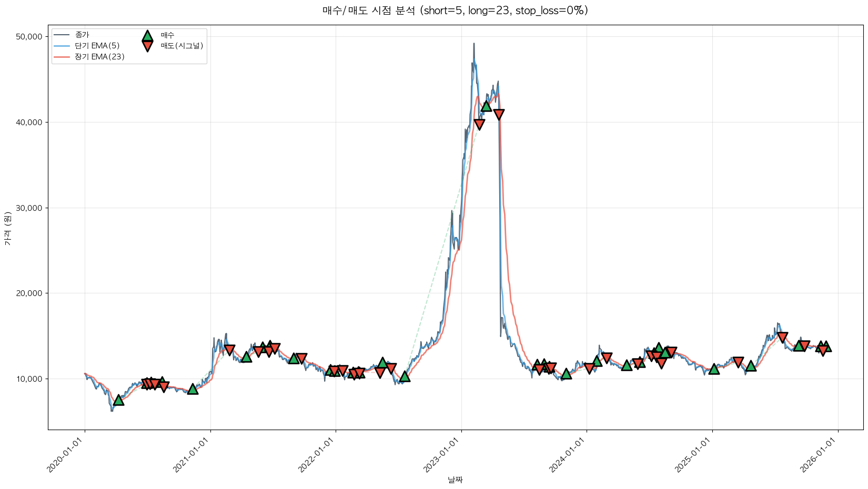This screenshot has width=868, height=489.
Task: Click the red sell triangle in the legend
Action: click(147, 46)
